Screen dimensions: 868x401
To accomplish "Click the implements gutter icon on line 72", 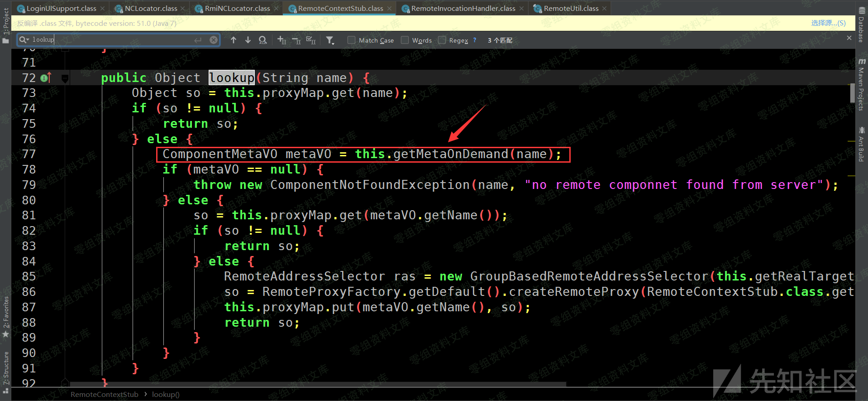I will [45, 78].
